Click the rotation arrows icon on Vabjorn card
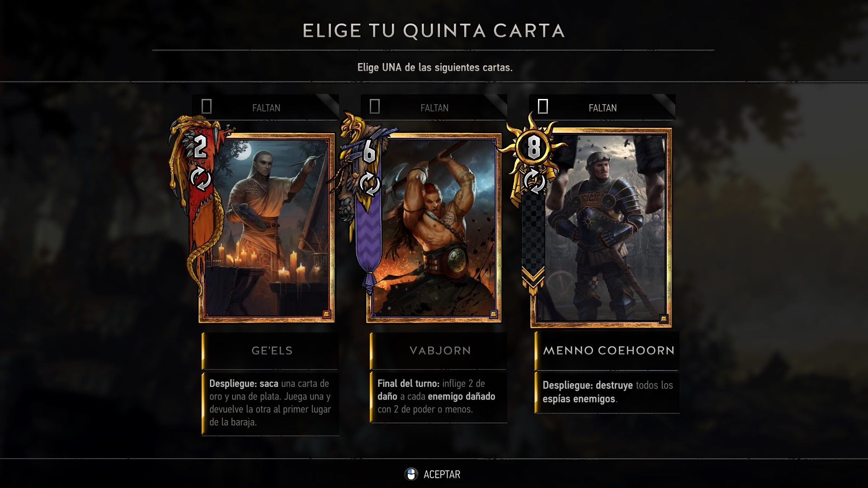 pyautogui.click(x=369, y=184)
